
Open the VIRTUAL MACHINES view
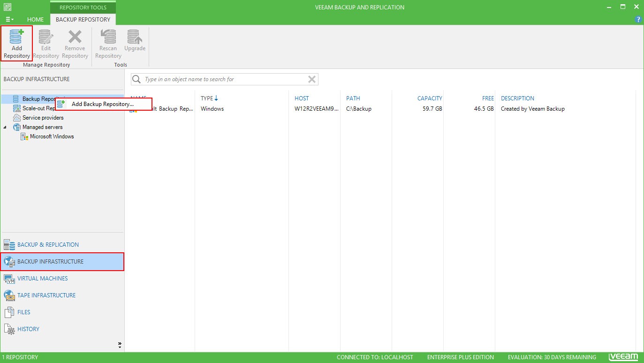[62, 279]
